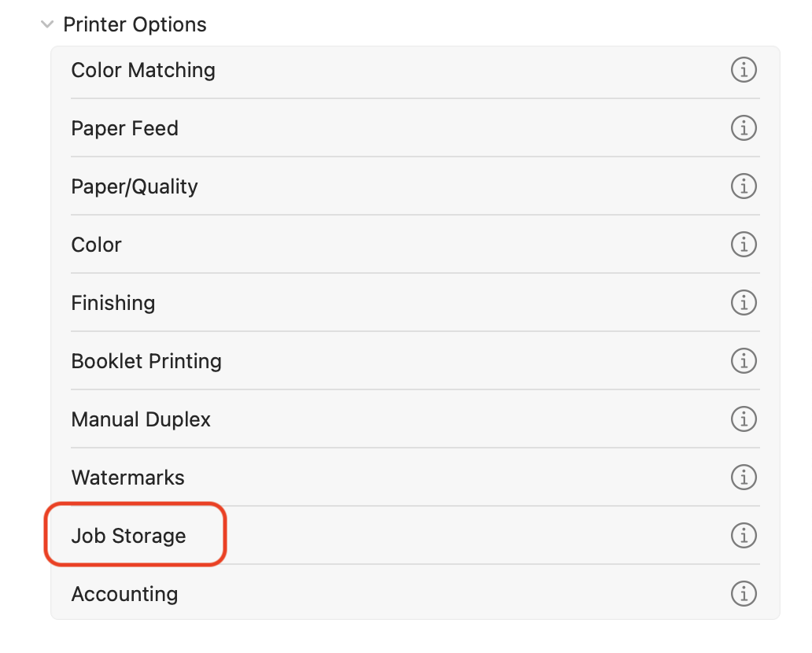The image size is (812, 653).
Task: Click the Printer Options heading
Action: (135, 24)
